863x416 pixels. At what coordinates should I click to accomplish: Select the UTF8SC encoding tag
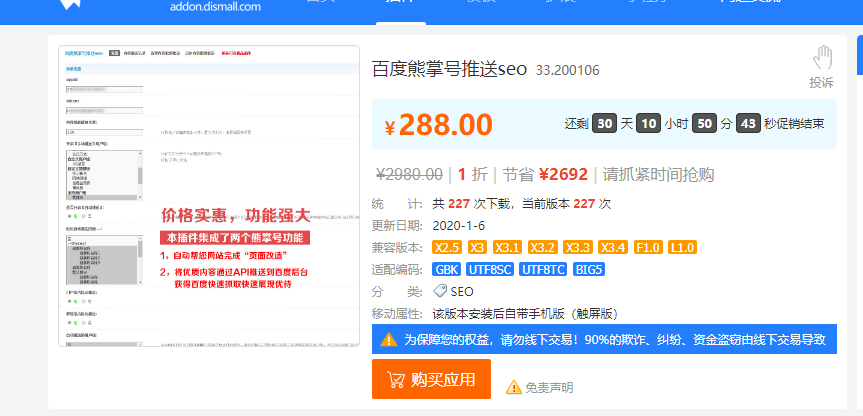pyautogui.click(x=489, y=270)
